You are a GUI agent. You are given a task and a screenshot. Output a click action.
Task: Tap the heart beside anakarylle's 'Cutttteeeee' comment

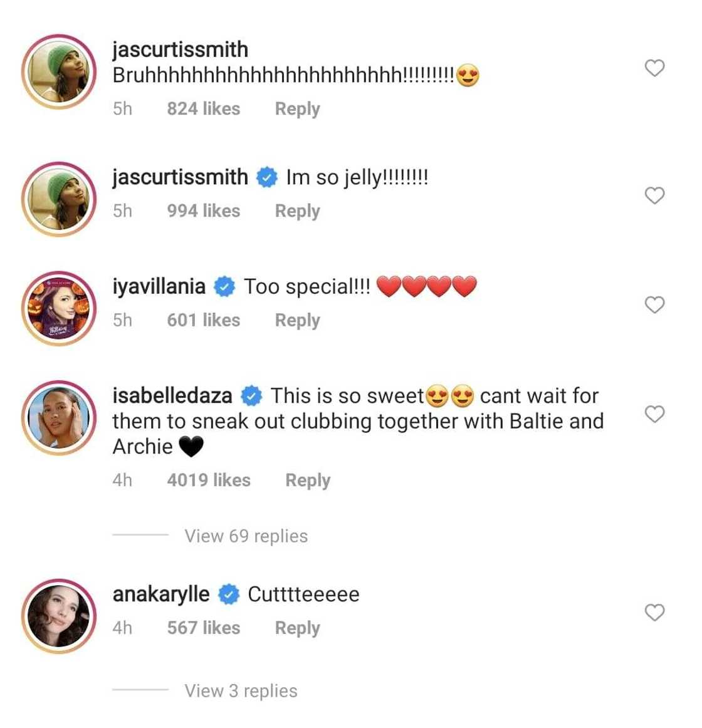pos(654,612)
